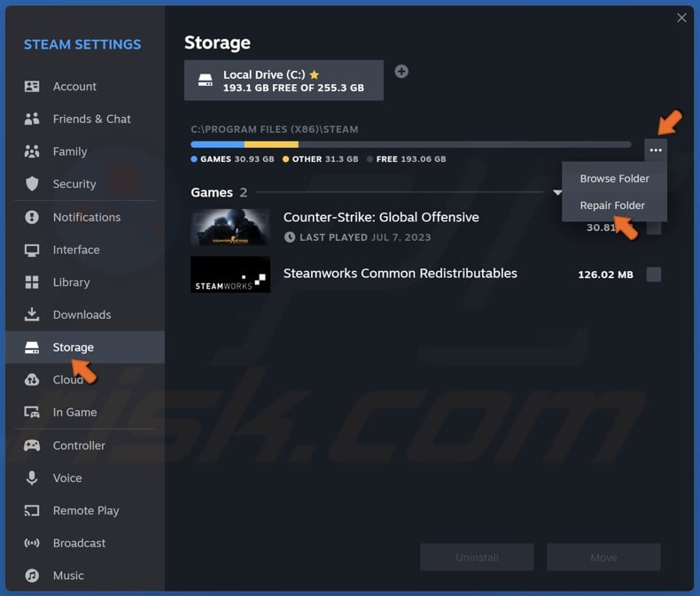Click the LAST PLAYED JUL 7, 2023 text
Screen dimensions: 700x596
click(365, 237)
